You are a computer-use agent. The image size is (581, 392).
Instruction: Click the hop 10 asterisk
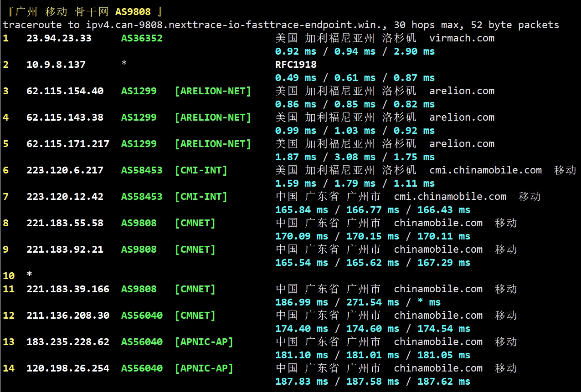coord(30,275)
